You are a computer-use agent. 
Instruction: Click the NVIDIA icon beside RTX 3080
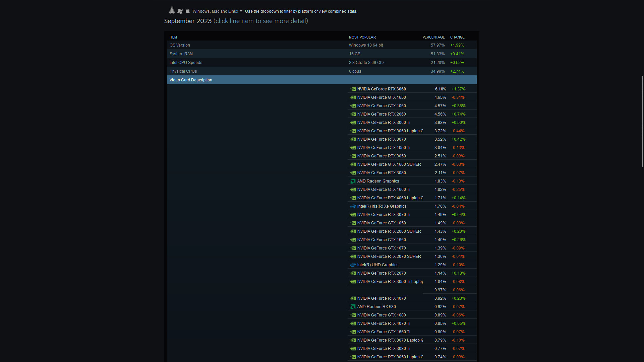click(353, 173)
